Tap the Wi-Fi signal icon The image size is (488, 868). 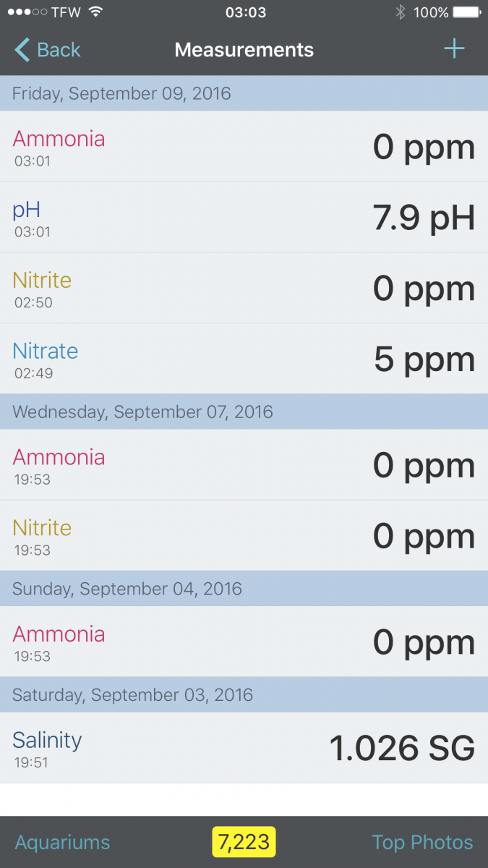tap(95, 12)
